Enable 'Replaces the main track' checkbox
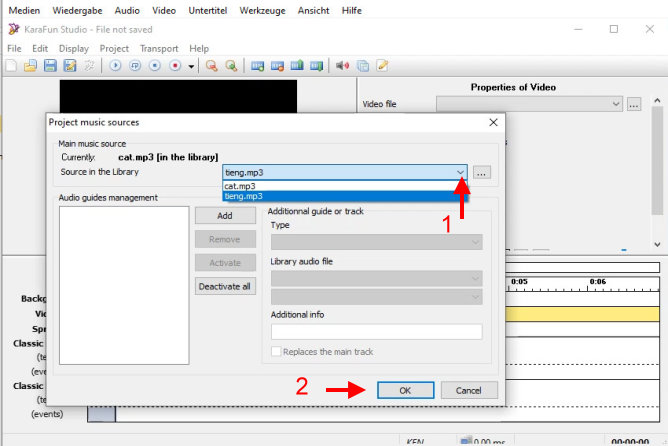The image size is (668, 446). (277, 352)
